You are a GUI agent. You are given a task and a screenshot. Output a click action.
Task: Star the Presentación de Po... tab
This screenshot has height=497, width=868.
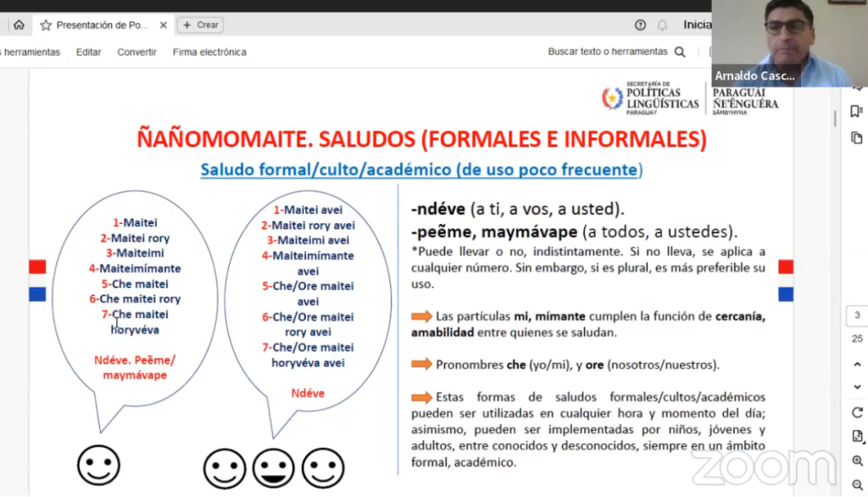tap(46, 25)
